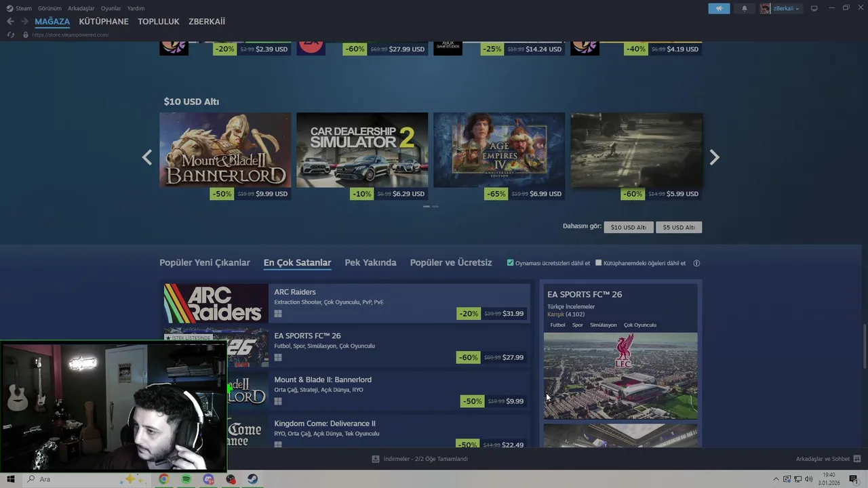
Task: Click Windows platform icon under Bannerlord row
Action: (278, 401)
